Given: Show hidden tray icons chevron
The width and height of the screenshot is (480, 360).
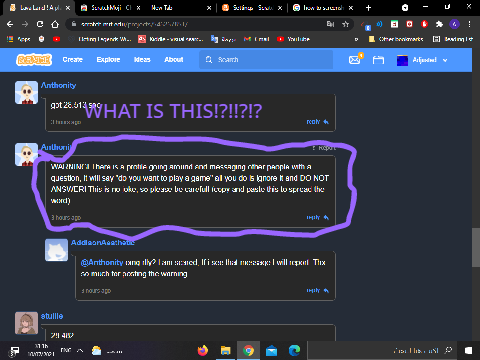Looking at the screenshot, I should (80, 351).
